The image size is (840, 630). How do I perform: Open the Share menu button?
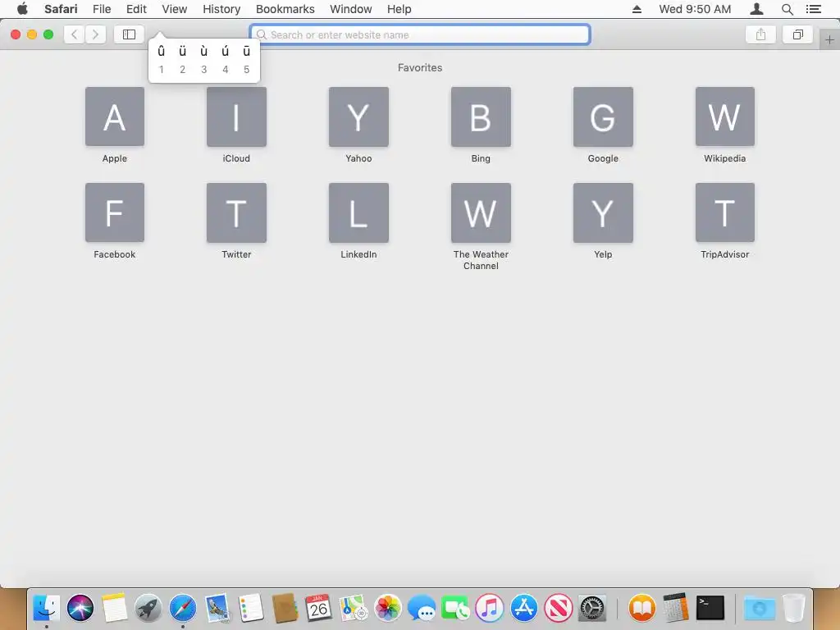760,34
